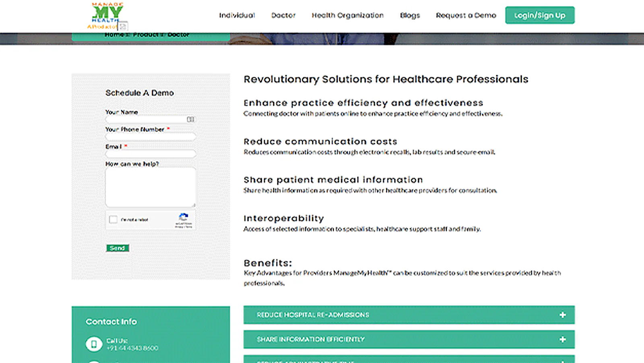Click the Contact Info heading
644x363 pixels.
[111, 322]
